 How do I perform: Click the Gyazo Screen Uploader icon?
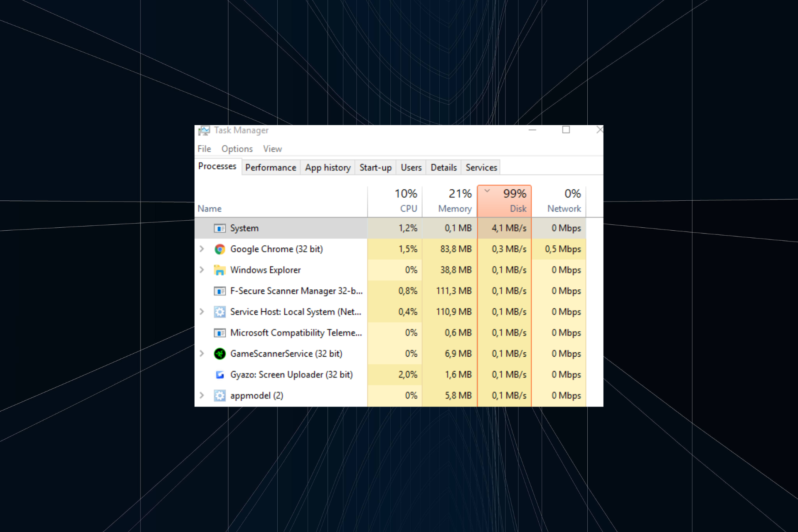[x=219, y=374]
